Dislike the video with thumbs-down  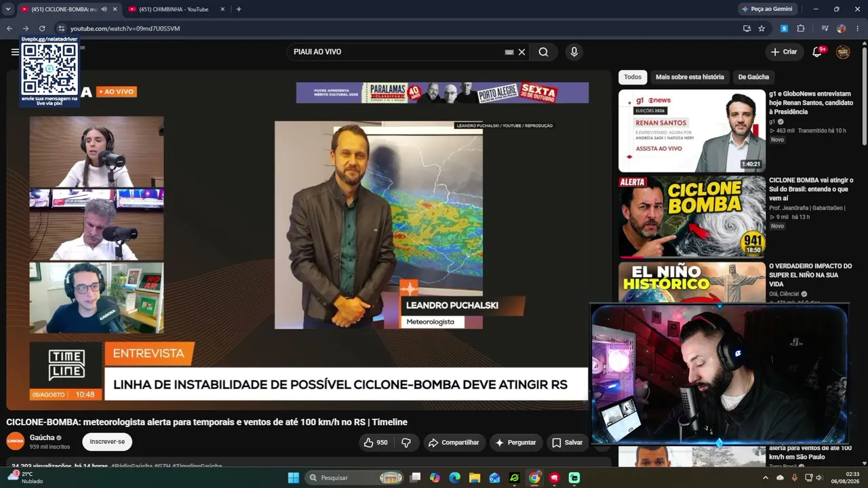tap(406, 443)
